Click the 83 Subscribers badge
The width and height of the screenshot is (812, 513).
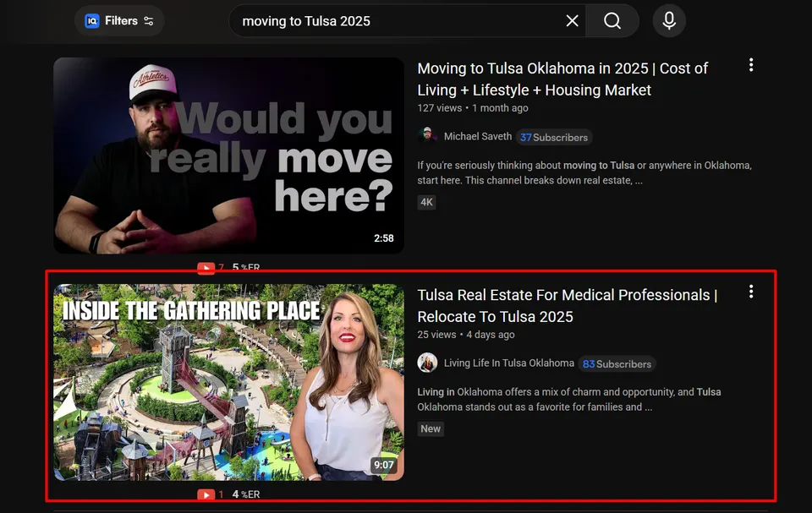[617, 364]
